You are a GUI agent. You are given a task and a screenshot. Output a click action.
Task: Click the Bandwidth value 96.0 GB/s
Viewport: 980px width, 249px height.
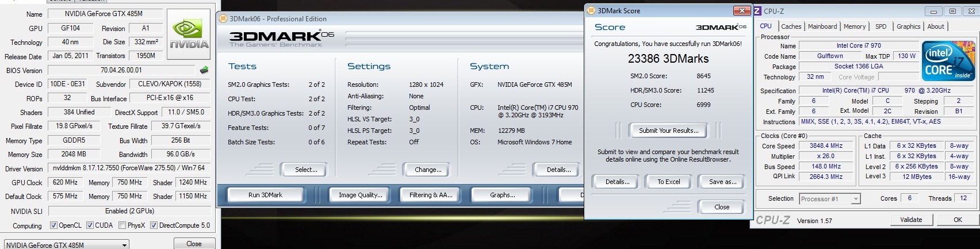[181, 154]
